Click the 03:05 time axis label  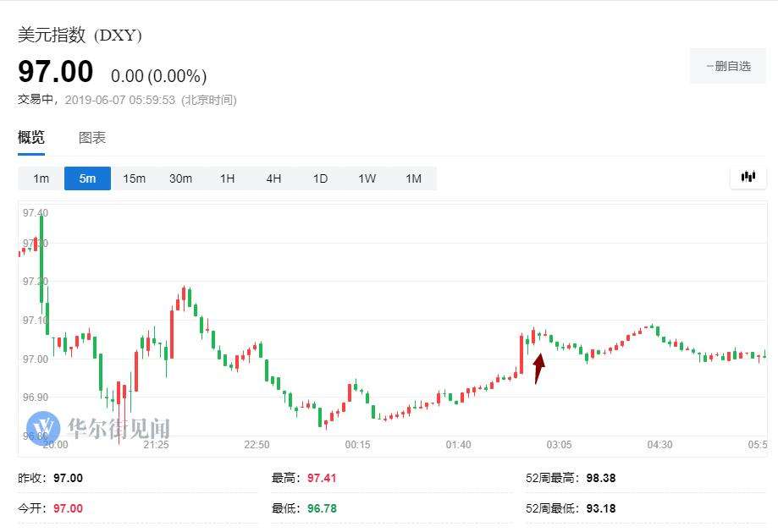click(x=559, y=444)
